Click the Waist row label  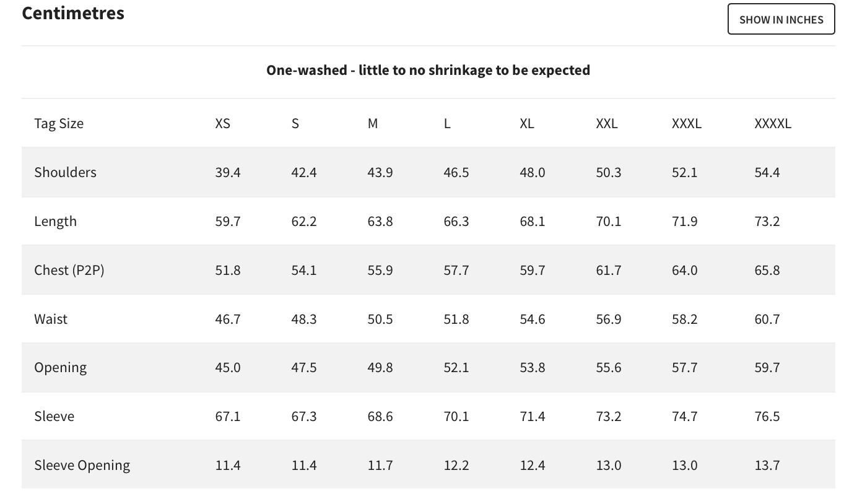(x=51, y=319)
